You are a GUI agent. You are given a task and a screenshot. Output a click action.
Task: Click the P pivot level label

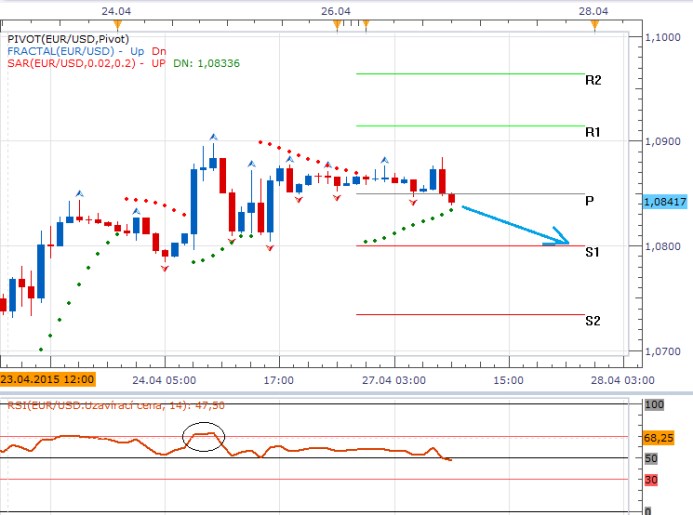click(x=590, y=201)
